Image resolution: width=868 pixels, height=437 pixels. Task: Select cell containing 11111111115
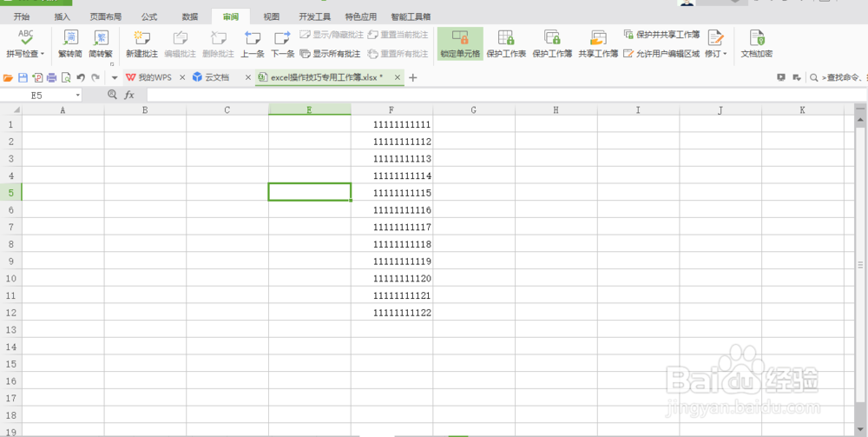[x=392, y=193]
